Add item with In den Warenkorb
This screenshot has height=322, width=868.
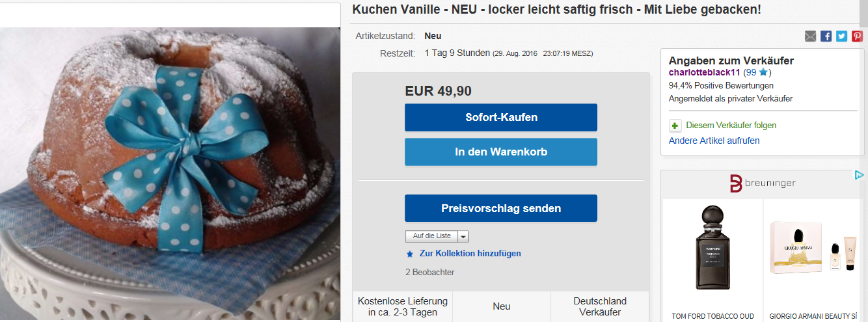(501, 152)
